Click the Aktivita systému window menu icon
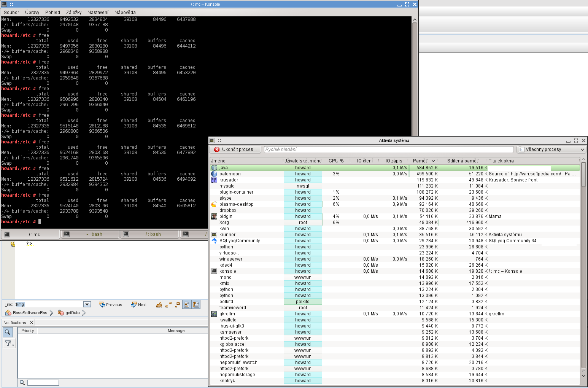 [212, 140]
